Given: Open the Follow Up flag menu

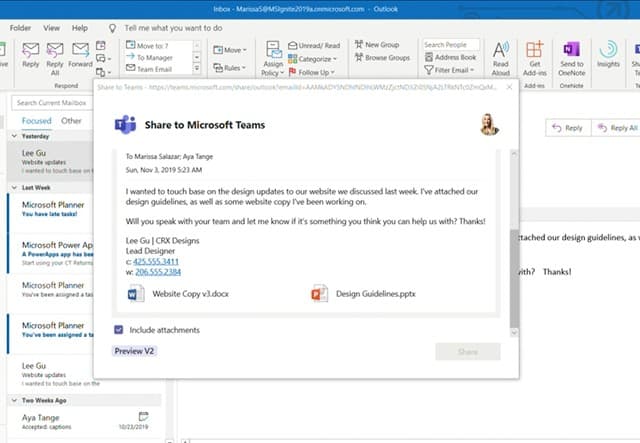Looking at the screenshot, I should click(x=311, y=72).
